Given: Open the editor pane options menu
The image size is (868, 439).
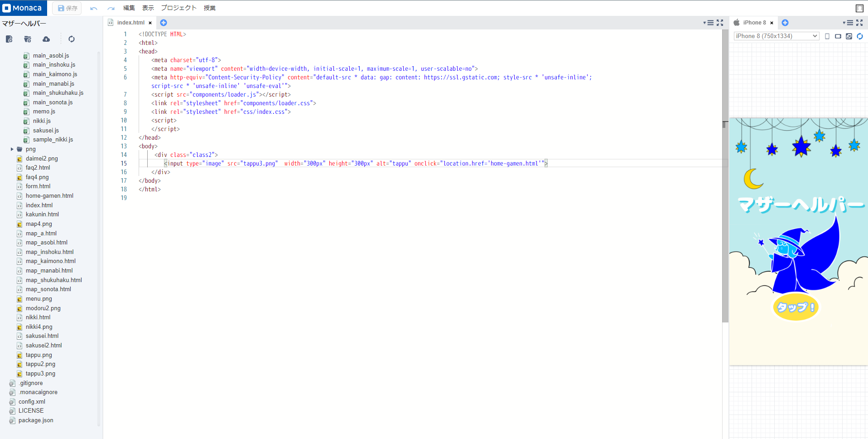Looking at the screenshot, I should [x=709, y=23].
